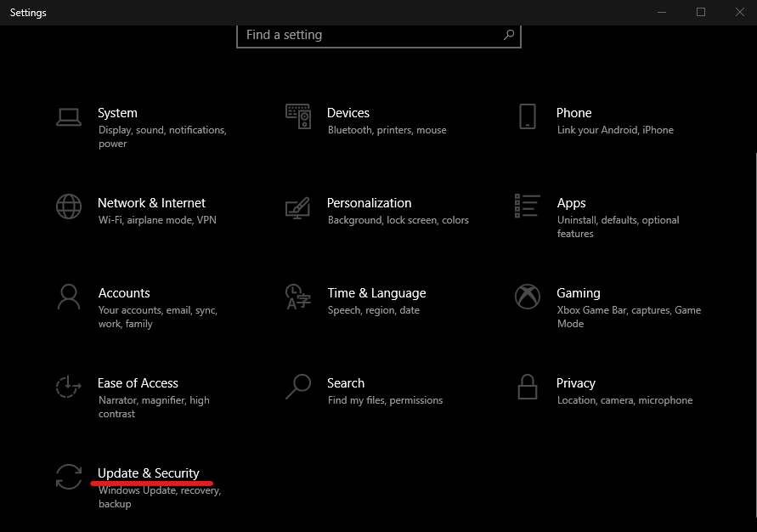
Task: Open the Privacy settings heading link
Action: (x=576, y=383)
